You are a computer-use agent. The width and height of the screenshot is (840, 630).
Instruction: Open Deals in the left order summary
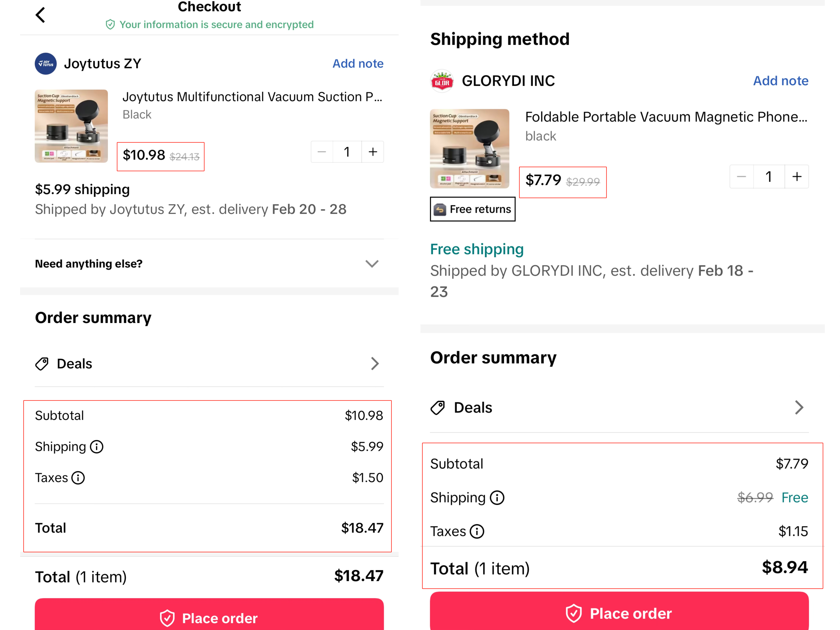click(209, 364)
